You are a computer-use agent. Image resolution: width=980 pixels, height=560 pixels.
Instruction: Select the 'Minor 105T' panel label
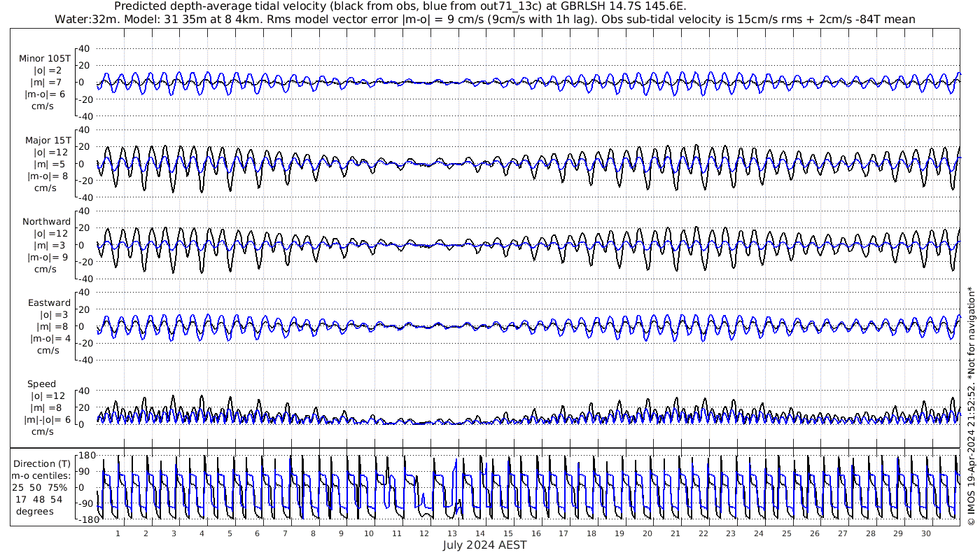tap(45, 59)
